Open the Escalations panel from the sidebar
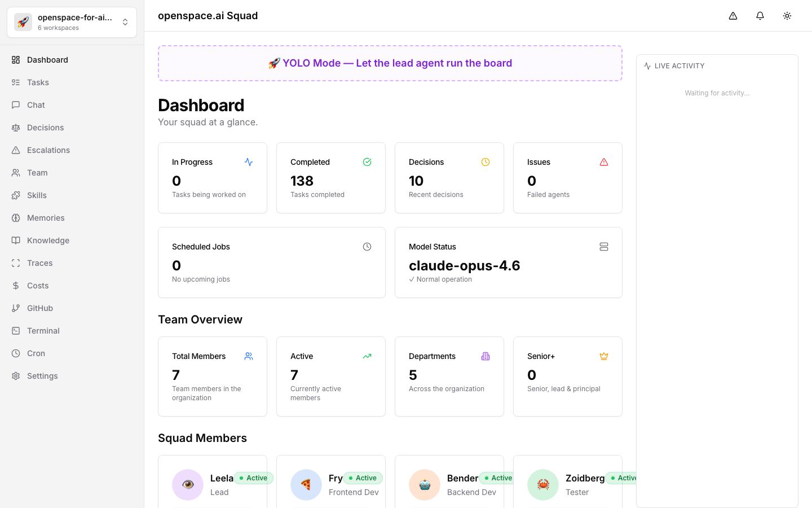The width and height of the screenshot is (812, 508). (48, 150)
